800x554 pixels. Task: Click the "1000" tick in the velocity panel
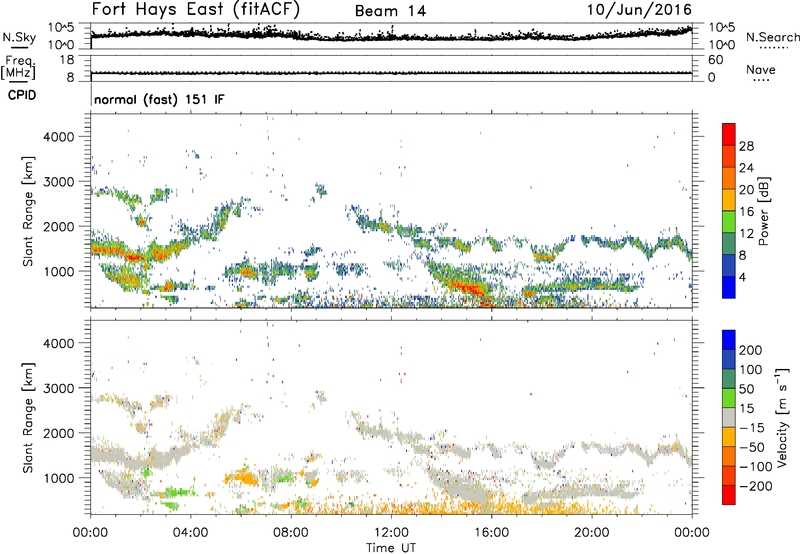(x=58, y=478)
